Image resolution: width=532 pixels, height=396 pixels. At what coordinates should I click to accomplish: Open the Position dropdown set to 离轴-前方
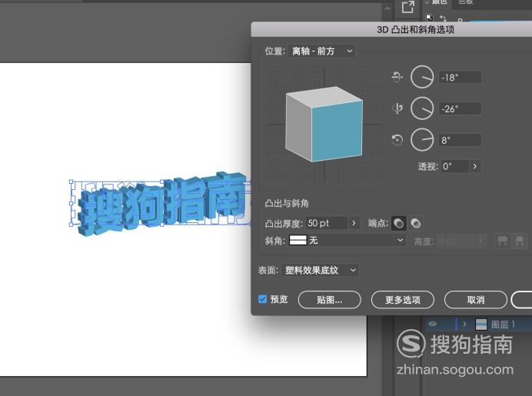click(321, 52)
